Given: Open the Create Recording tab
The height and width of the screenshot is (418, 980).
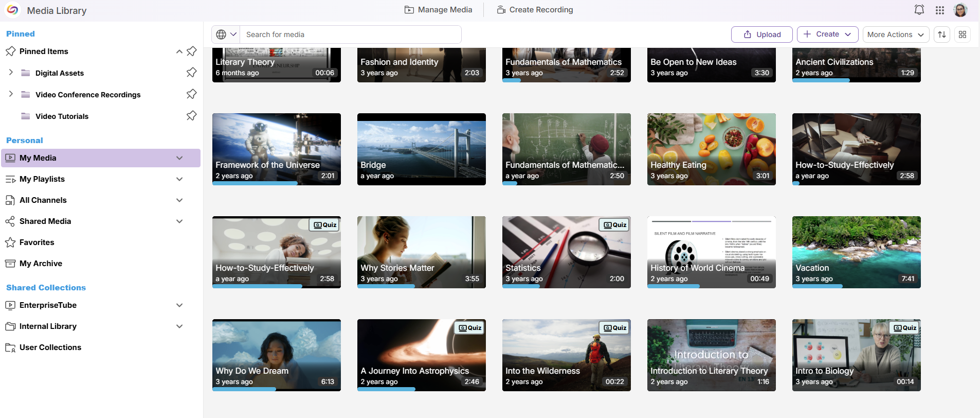Looking at the screenshot, I should point(535,10).
